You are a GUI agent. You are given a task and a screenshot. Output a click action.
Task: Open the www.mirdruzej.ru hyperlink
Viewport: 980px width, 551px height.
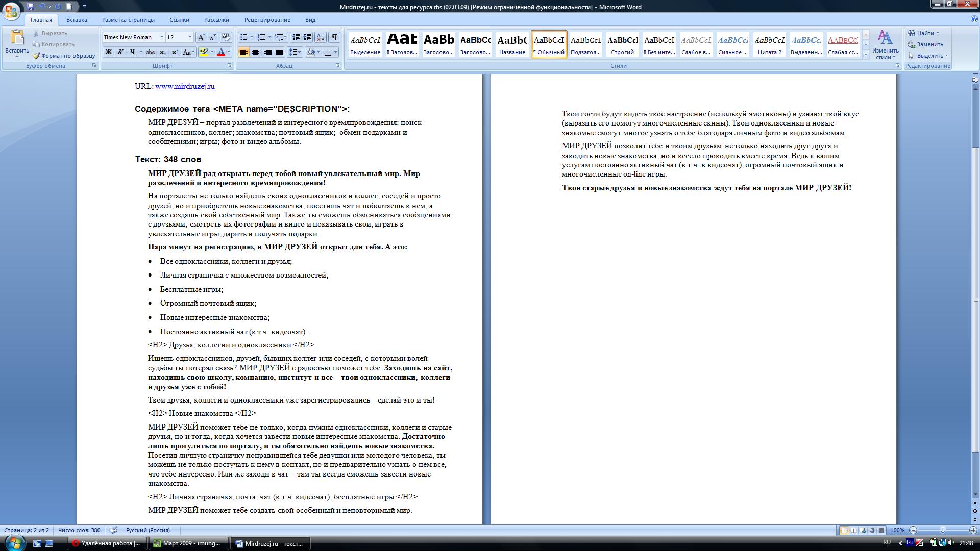[185, 86]
